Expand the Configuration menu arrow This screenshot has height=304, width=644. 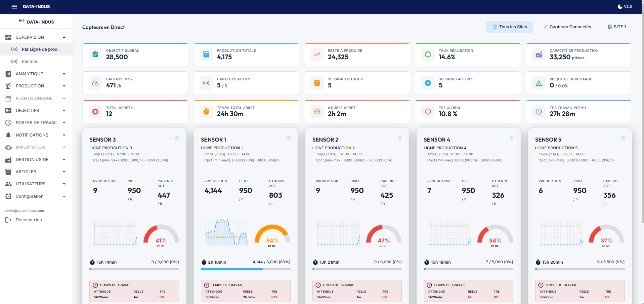[64, 196]
